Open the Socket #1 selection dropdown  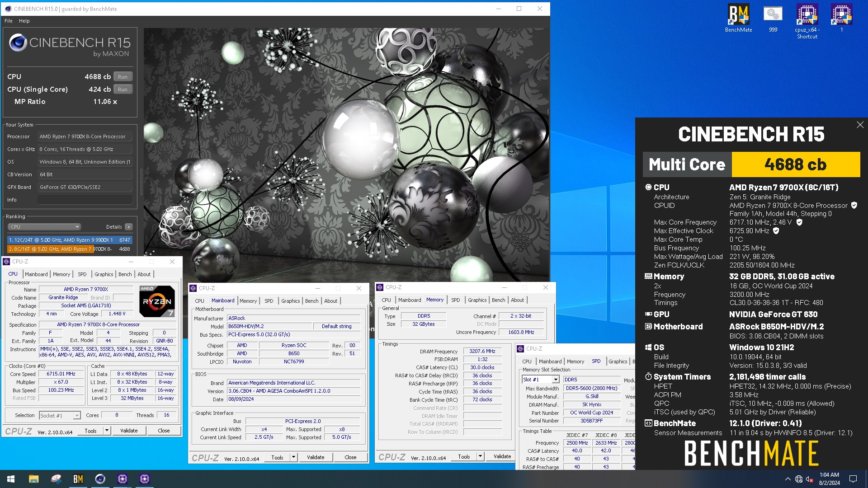[x=60, y=415]
